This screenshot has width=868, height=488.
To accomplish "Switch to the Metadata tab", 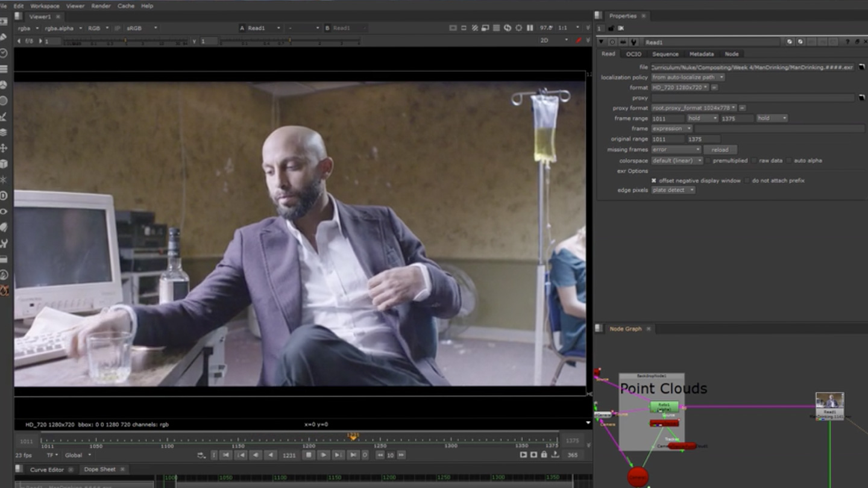I will (701, 54).
